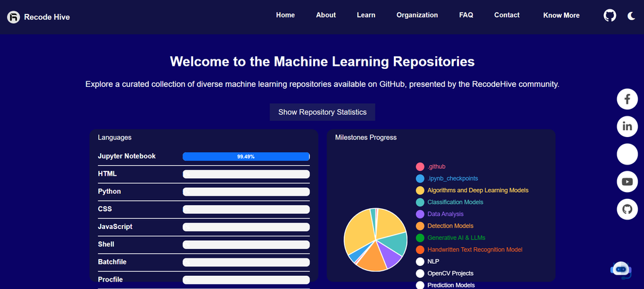Expand the Know More menu
Image resolution: width=644 pixels, height=289 pixels.
561,15
